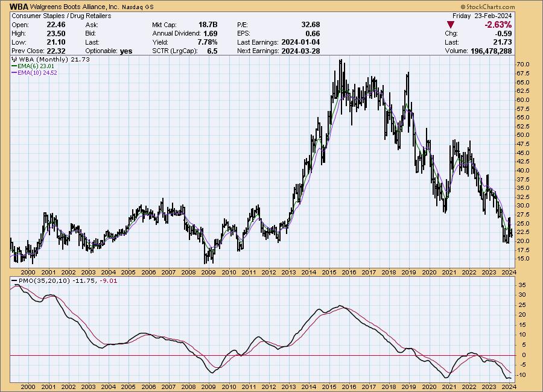
Task: Select the Volume value 196,478,288
Action: point(491,51)
